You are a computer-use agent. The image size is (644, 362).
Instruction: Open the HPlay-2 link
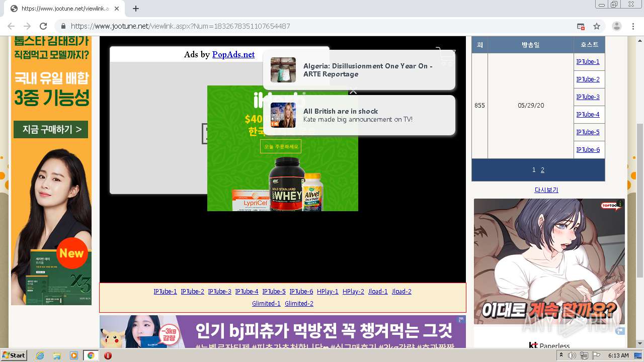pyautogui.click(x=353, y=292)
